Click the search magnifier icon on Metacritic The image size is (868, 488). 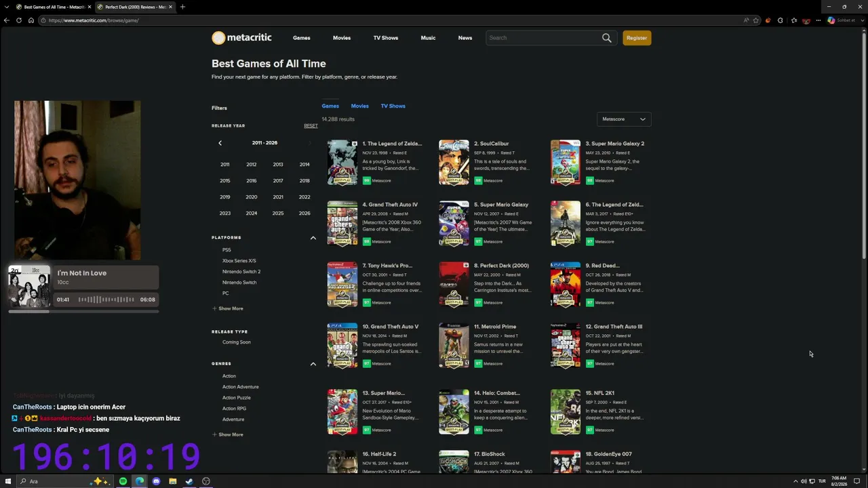click(607, 38)
